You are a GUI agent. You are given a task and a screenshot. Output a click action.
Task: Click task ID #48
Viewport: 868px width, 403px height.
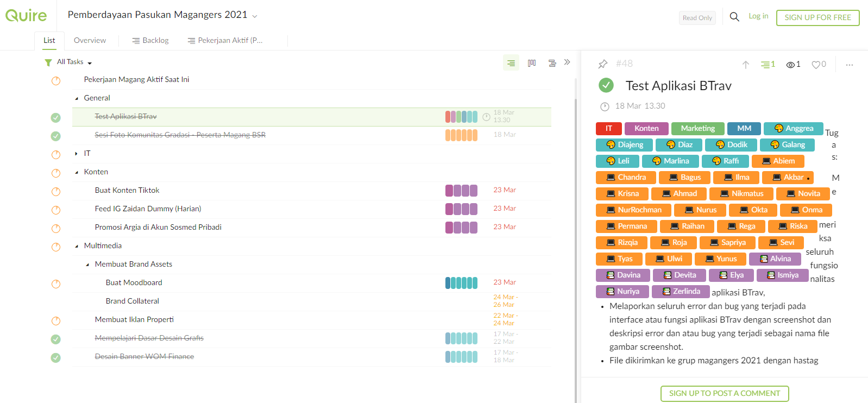[x=625, y=64]
